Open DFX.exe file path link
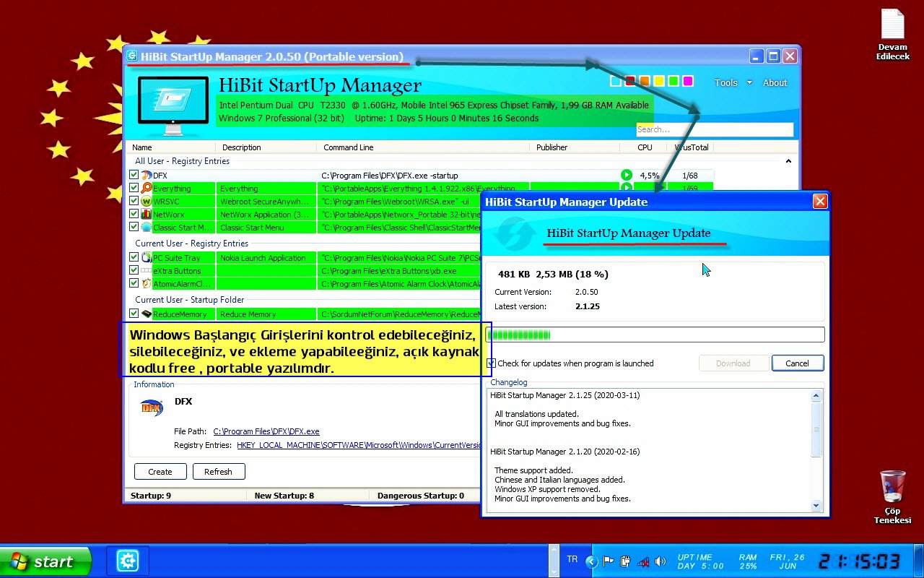Image resolution: width=924 pixels, height=578 pixels. (266, 431)
